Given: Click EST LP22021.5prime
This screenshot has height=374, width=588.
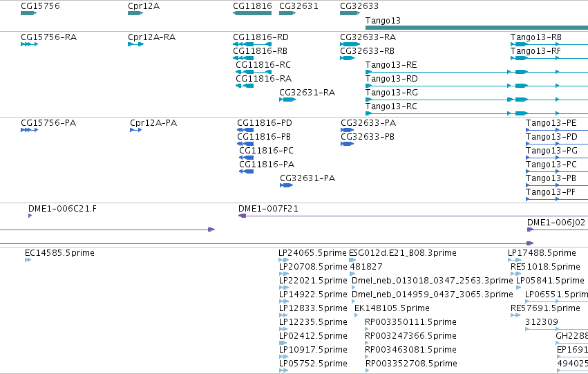Looking at the screenshot, I should (x=313, y=281).
